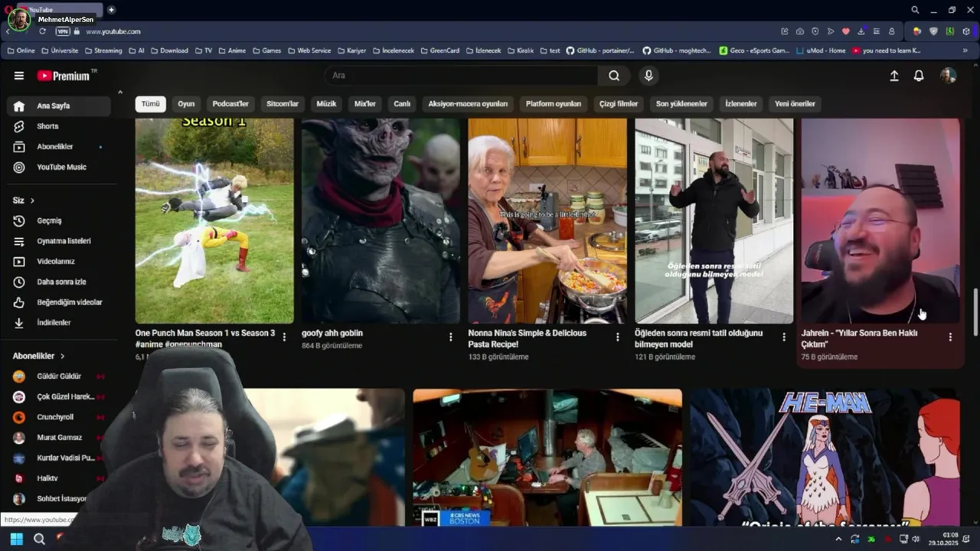This screenshot has width=980, height=551.
Task: Open the Murat Gamsız channel
Action: [x=58, y=438]
